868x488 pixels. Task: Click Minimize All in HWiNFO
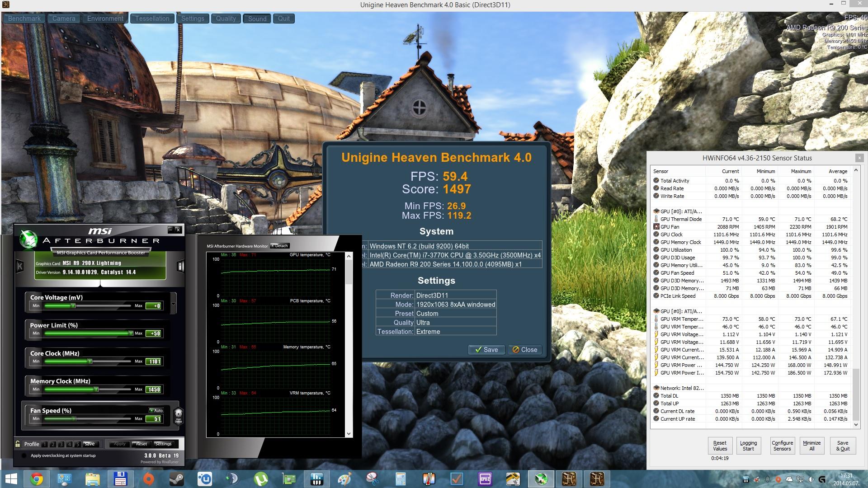point(811,446)
